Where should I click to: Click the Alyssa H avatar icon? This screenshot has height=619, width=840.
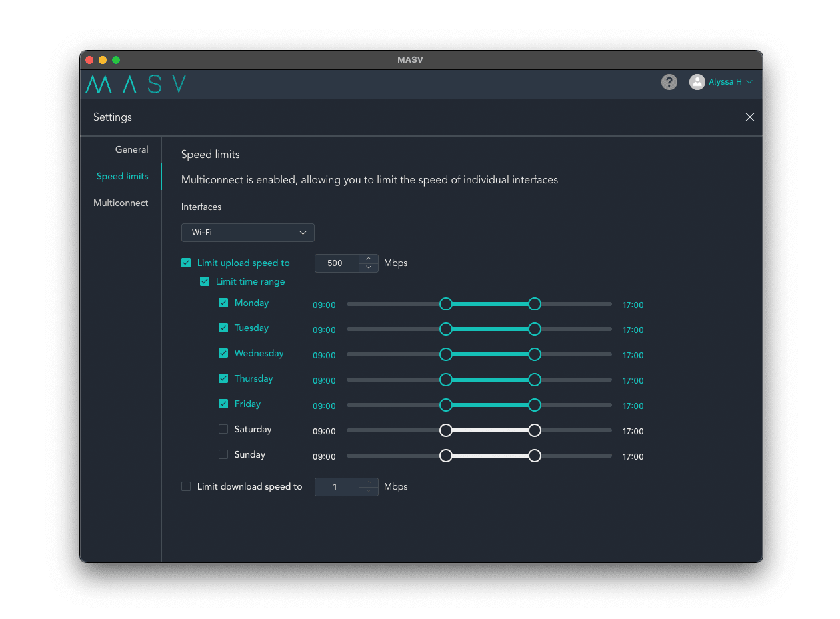coord(697,81)
